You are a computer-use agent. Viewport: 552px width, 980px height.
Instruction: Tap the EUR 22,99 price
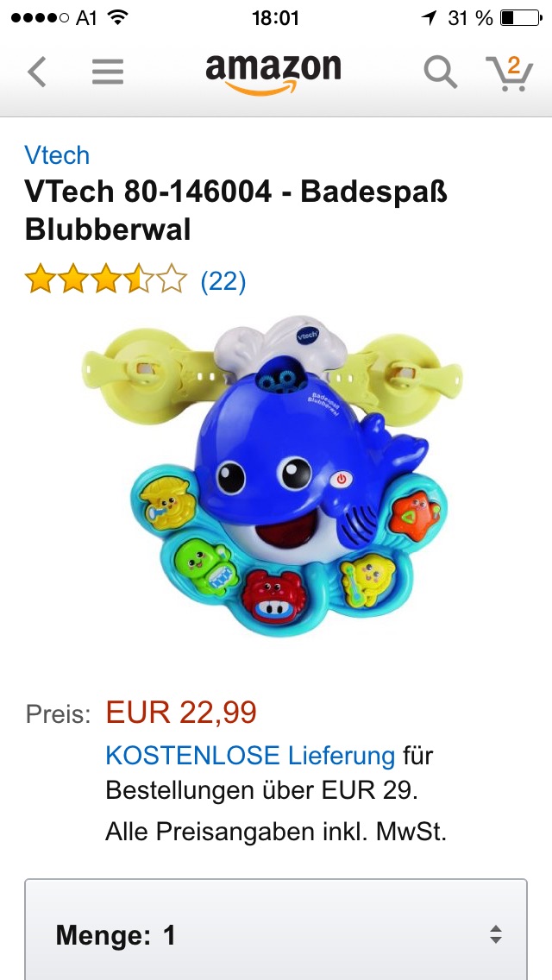tap(181, 712)
